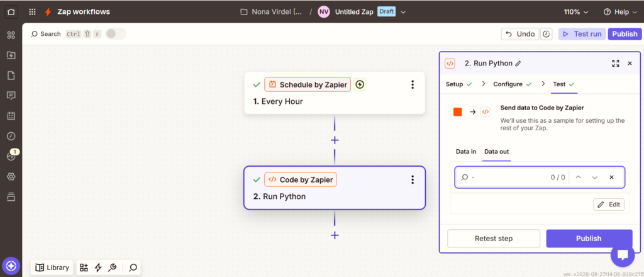Click the Edit button under Data out
The image size is (644, 277).
click(x=609, y=204)
